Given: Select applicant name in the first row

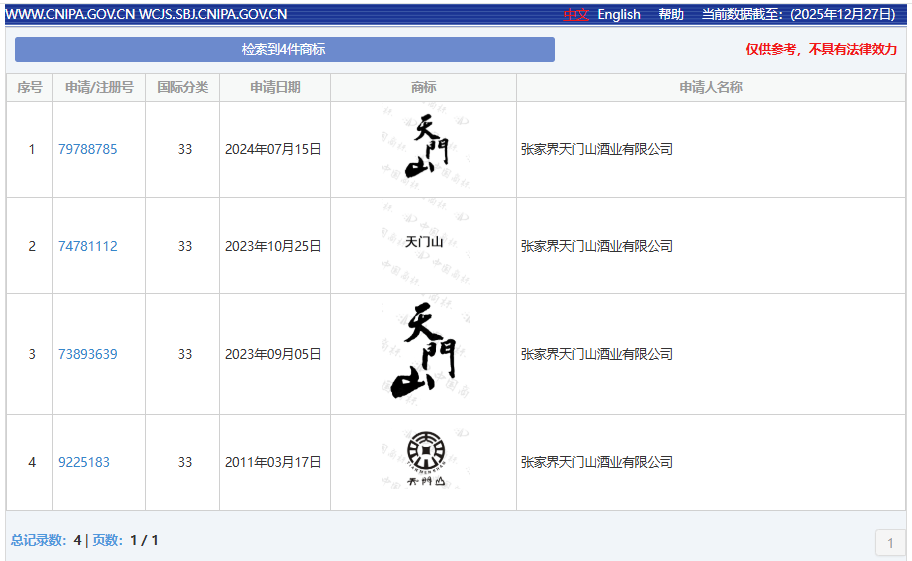Looking at the screenshot, I should coord(597,149).
